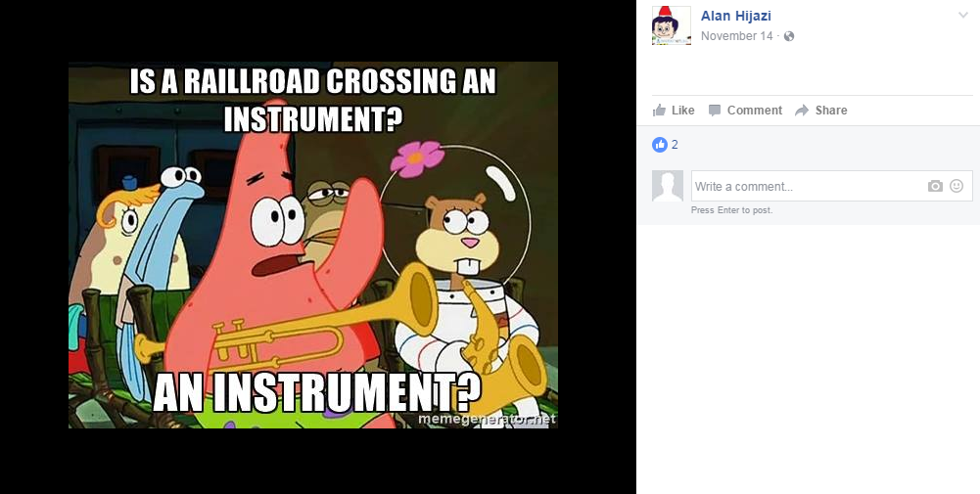Click the thumbs-up icon beside Like
The image size is (980, 494).
click(659, 111)
